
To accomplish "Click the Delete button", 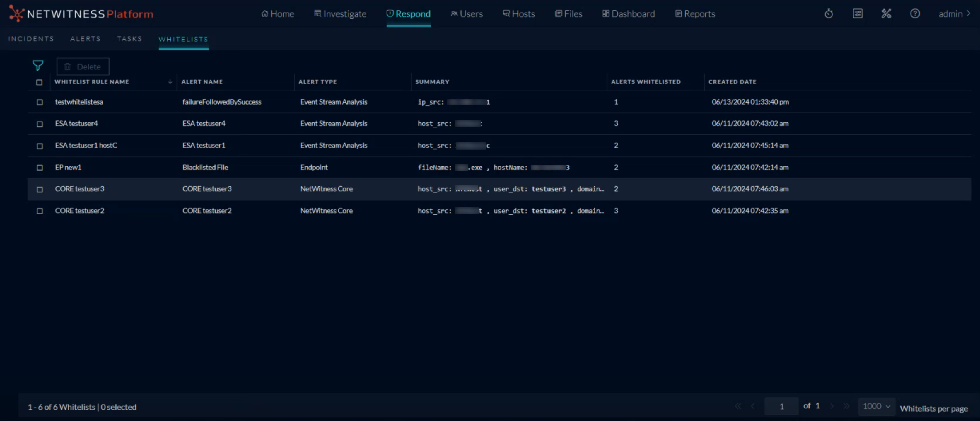I will (83, 66).
